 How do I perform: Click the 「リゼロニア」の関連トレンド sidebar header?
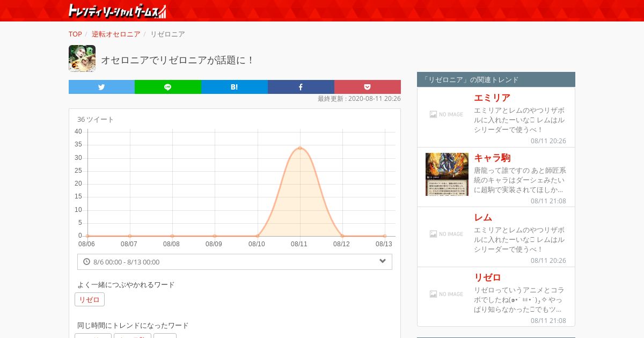(x=496, y=79)
